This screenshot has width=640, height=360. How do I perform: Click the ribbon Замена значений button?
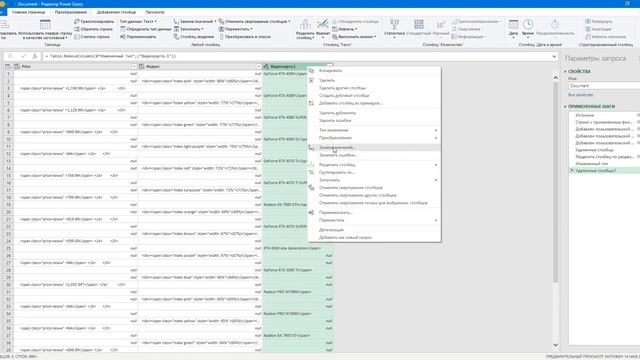195,22
